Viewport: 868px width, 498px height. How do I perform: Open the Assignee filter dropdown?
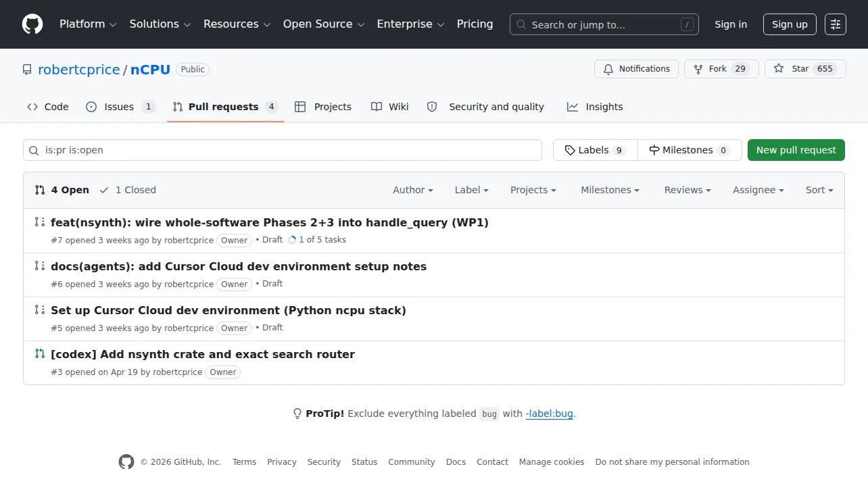[x=758, y=190]
